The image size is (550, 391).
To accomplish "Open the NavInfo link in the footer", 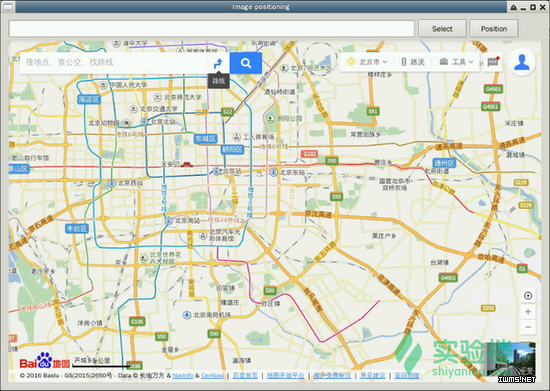I will click(182, 376).
